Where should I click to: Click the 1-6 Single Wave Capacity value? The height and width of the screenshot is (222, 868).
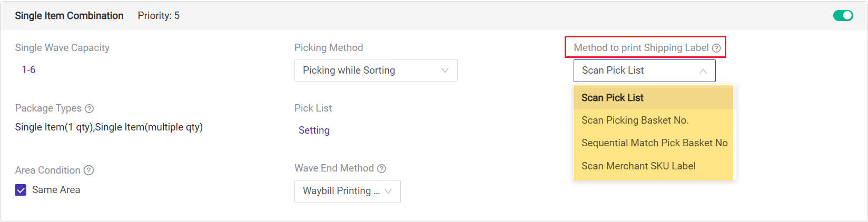click(x=28, y=70)
